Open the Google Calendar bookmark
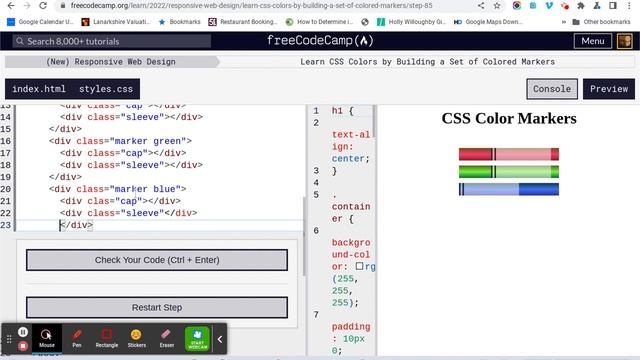 pos(40,22)
